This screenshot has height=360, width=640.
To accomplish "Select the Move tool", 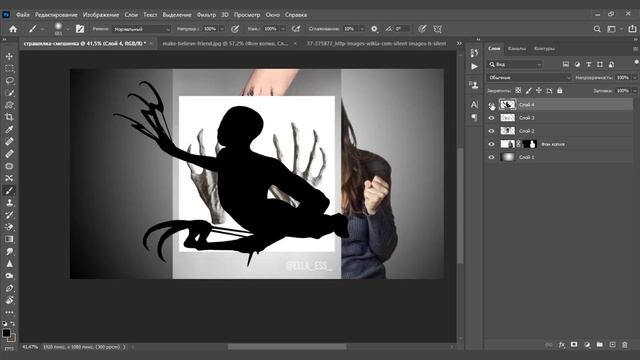I will point(9,56).
